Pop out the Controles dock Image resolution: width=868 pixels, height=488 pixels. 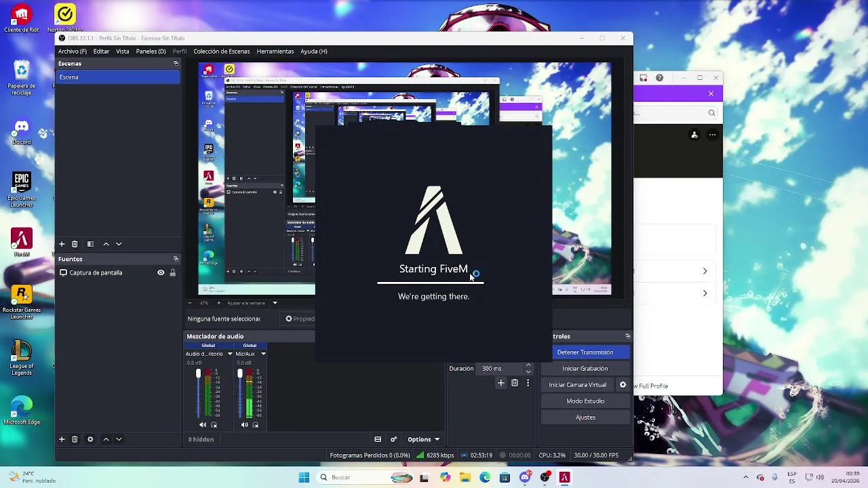[x=627, y=336]
